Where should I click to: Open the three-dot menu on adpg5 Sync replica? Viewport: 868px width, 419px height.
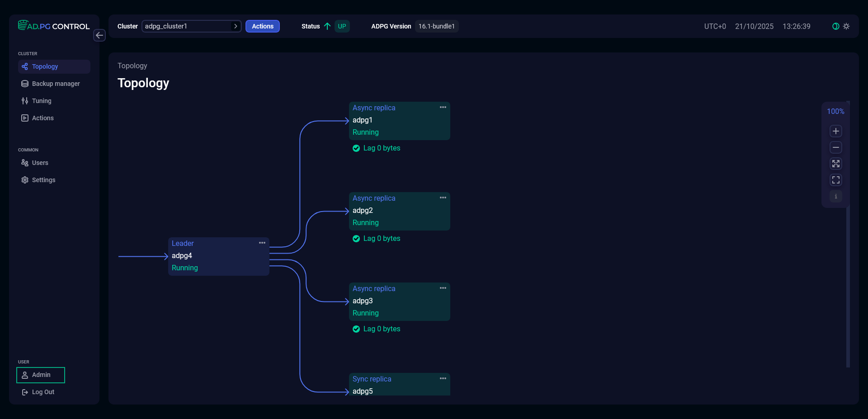point(443,378)
